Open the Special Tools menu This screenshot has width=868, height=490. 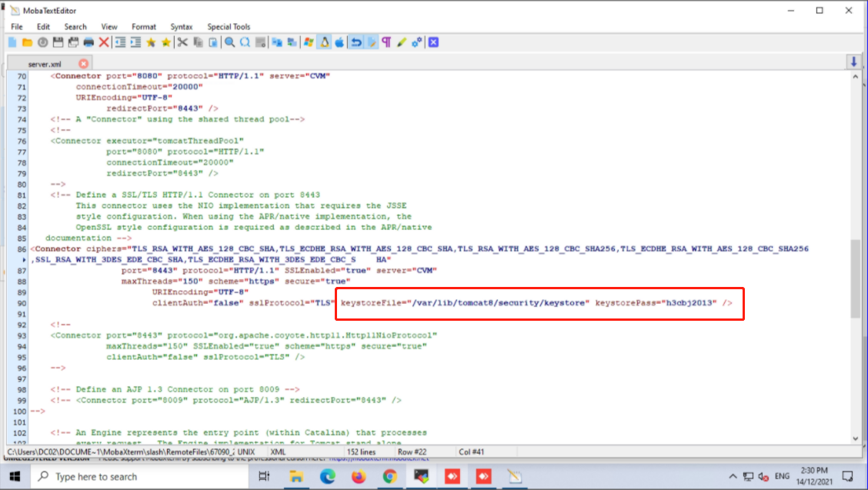coord(229,27)
